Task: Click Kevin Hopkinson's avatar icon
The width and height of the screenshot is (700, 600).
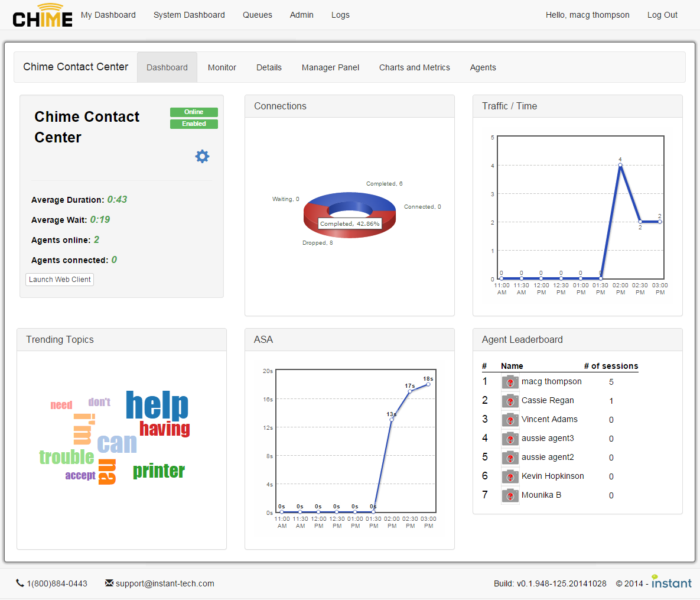Action: pyautogui.click(x=510, y=476)
